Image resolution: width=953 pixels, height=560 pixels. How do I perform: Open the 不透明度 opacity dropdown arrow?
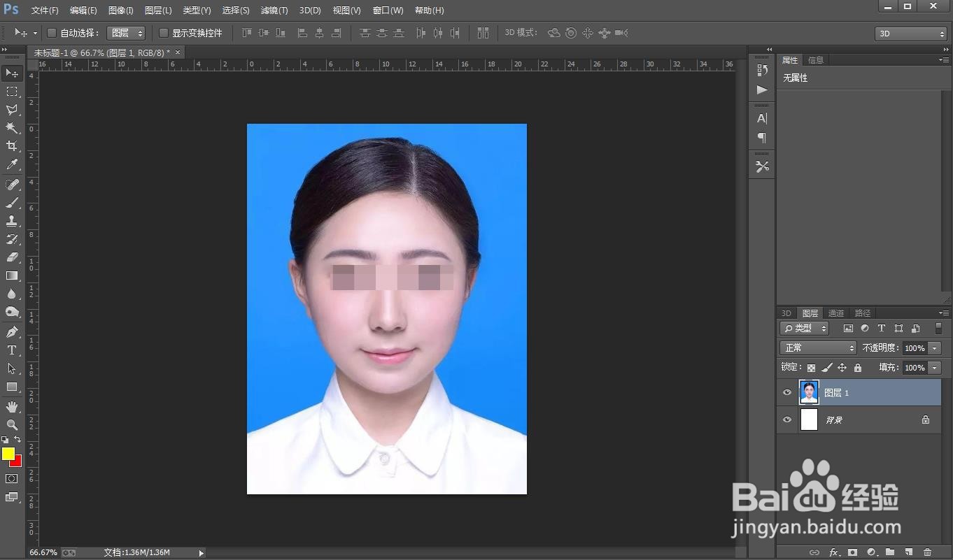pos(935,348)
